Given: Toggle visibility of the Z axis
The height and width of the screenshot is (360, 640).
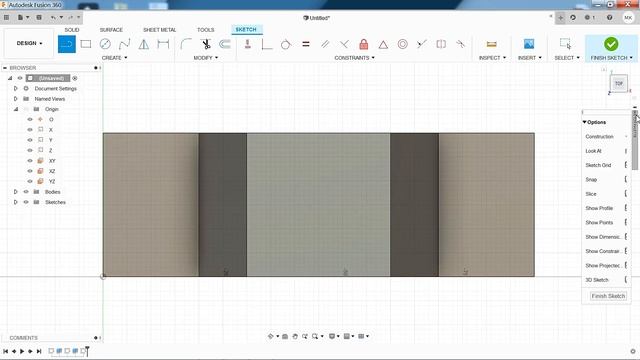Looking at the screenshot, I should click(30, 151).
